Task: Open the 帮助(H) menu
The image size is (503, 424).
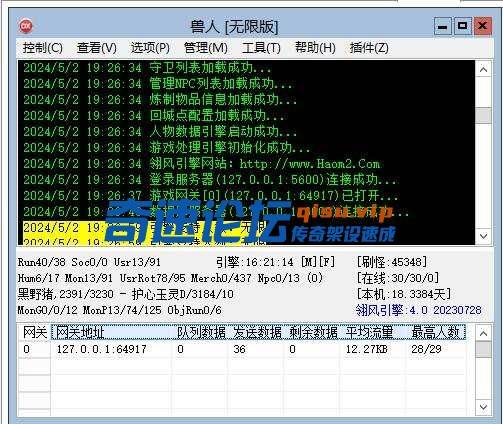Action: 315,48
